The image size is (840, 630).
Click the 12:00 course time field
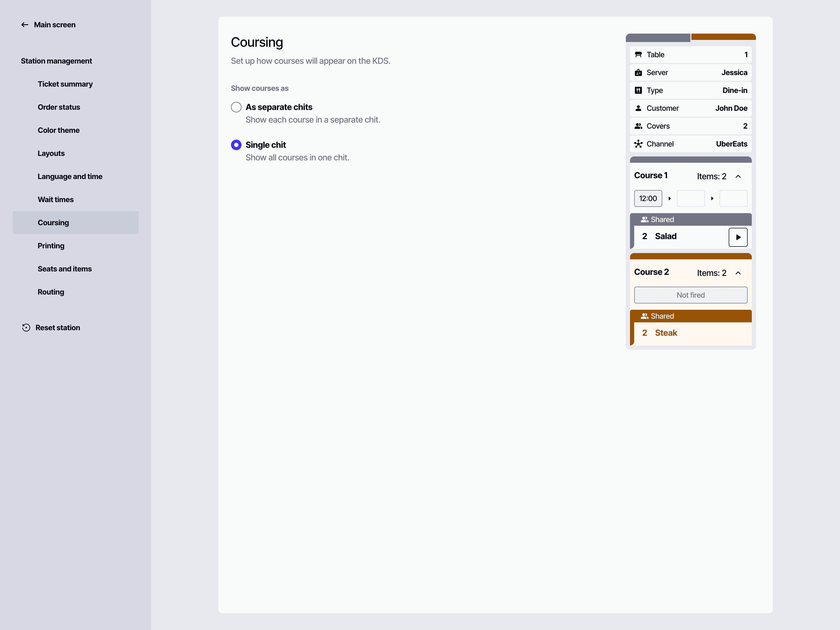coord(648,198)
